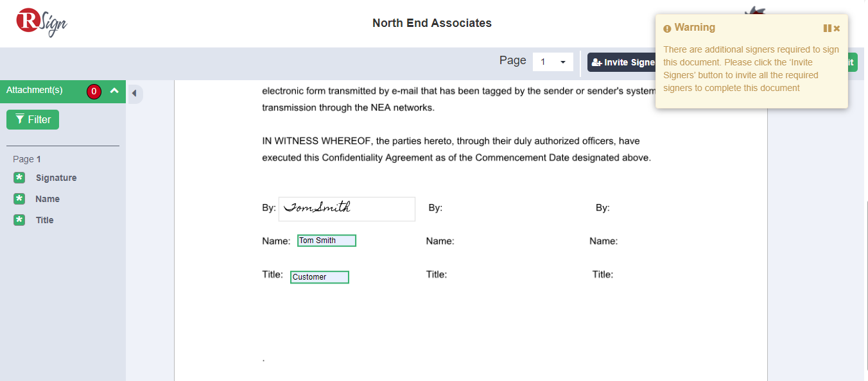Viewport: 868px width, 381px height.
Task: Click the required asterisk icon beside Name
Action: click(19, 199)
